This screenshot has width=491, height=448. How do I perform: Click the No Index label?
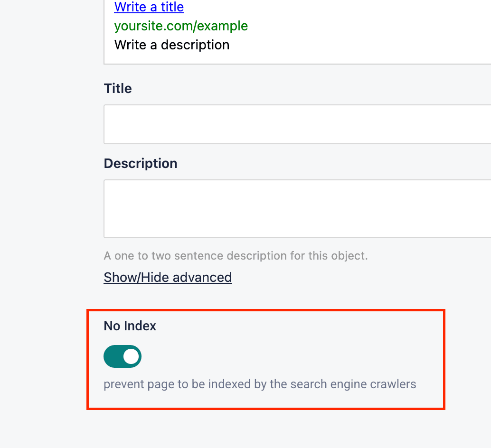tap(130, 326)
